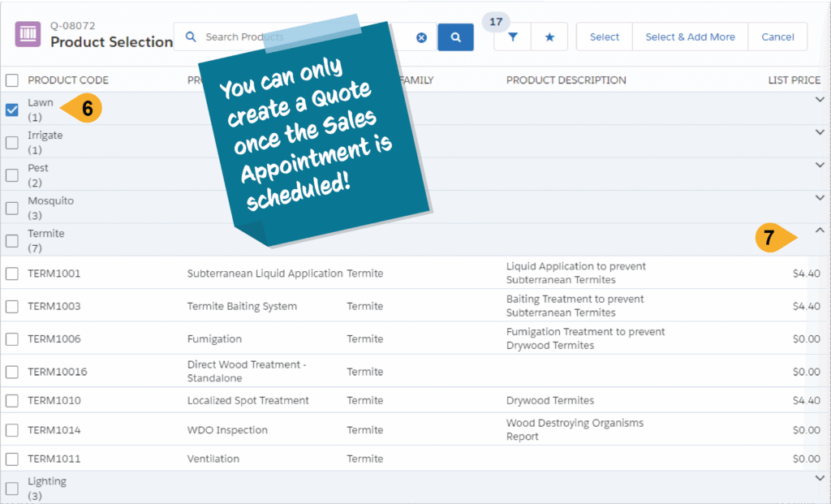Screen dimensions: 831x504
Task: Expand the Lawn group chevron
Action: 819,100
